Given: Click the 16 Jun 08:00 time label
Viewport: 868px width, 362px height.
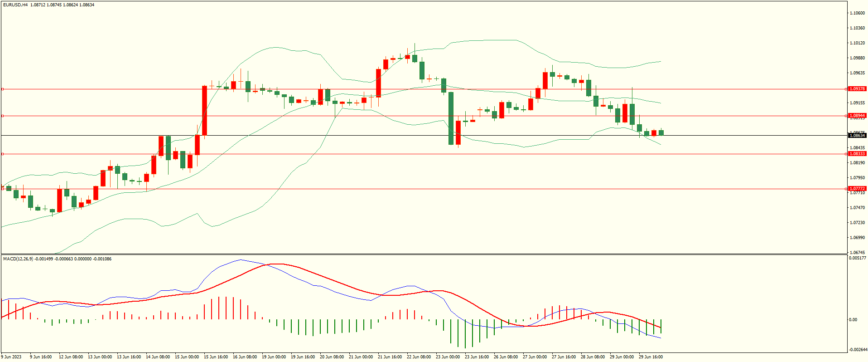Looking at the screenshot, I should coord(245,357).
